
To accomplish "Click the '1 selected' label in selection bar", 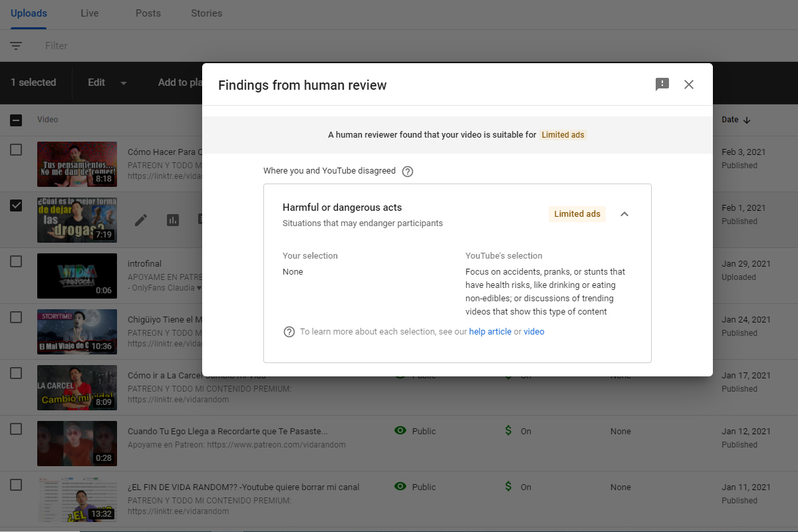I will (33, 82).
